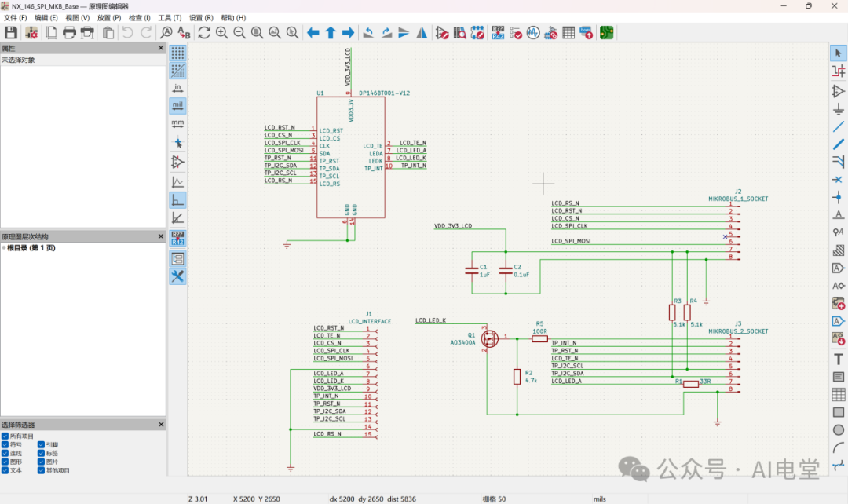Select the Add text tool
This screenshot has width=848, height=504.
pyautogui.click(x=839, y=359)
